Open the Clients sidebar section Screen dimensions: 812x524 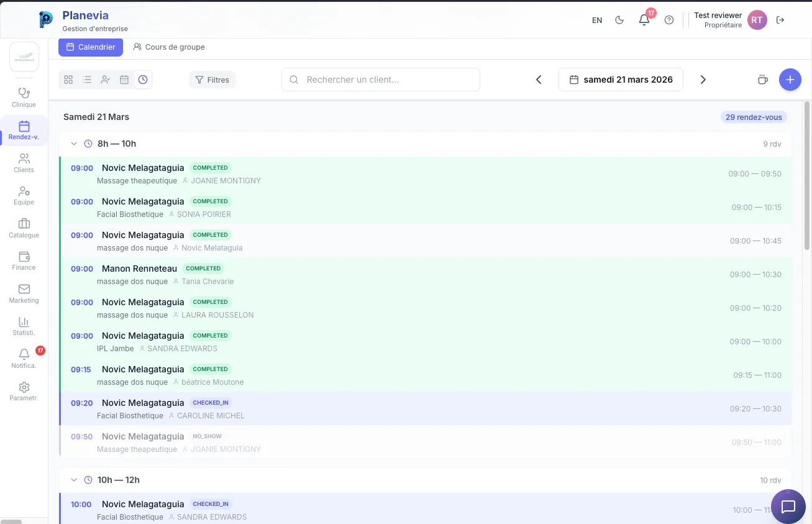24,163
